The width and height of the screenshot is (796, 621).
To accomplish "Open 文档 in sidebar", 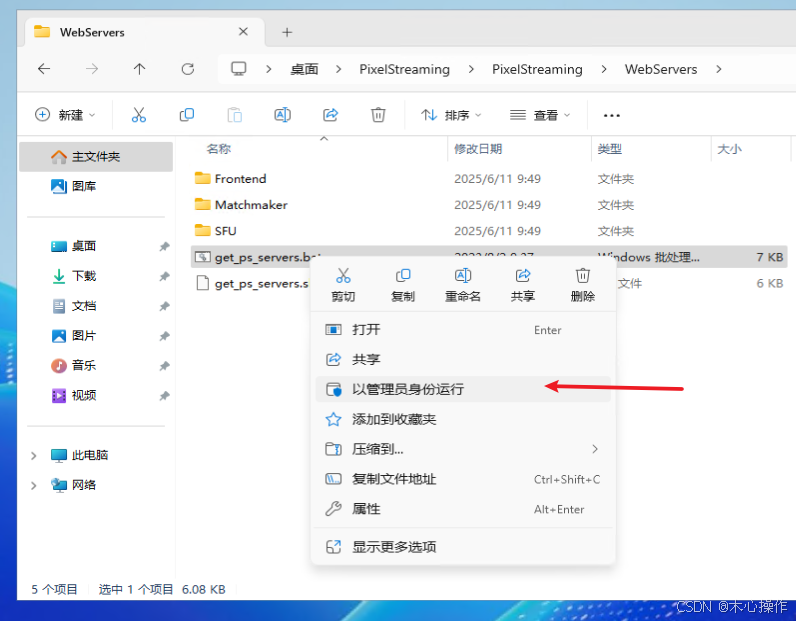I will 96,306.
